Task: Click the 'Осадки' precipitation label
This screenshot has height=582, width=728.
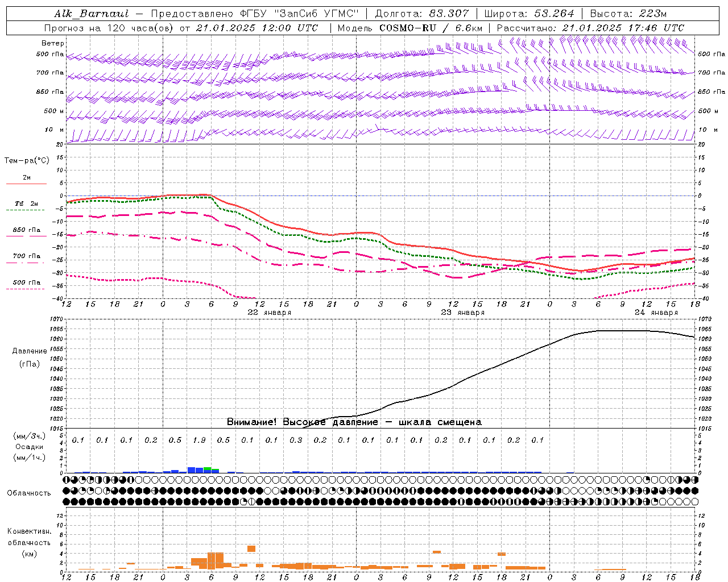Action: point(30,447)
